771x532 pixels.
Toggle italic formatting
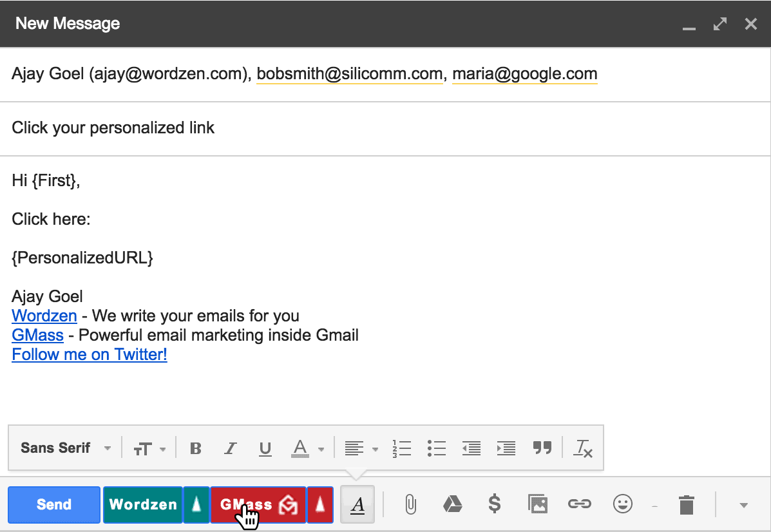[230, 448]
